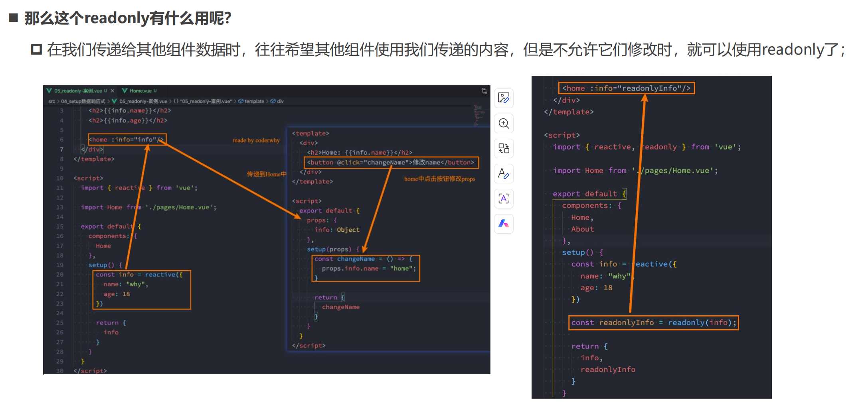Click 'info: Object' in Home.vue props

(x=337, y=230)
